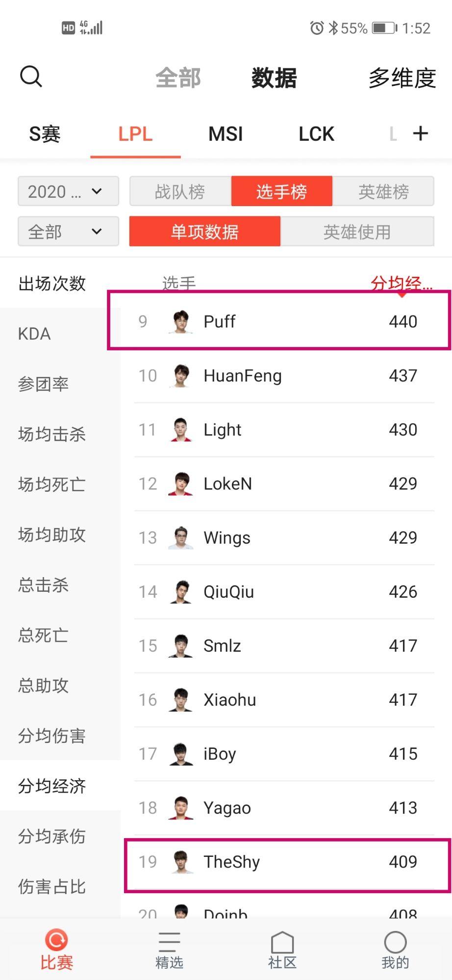Switch to 英雄使用 view
The width and height of the screenshot is (452, 980).
(357, 232)
